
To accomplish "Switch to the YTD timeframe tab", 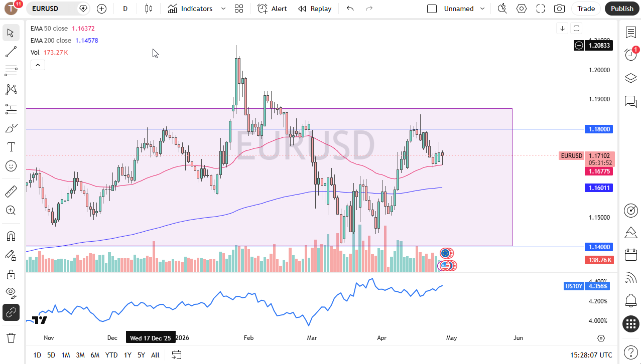I will 111,355.
